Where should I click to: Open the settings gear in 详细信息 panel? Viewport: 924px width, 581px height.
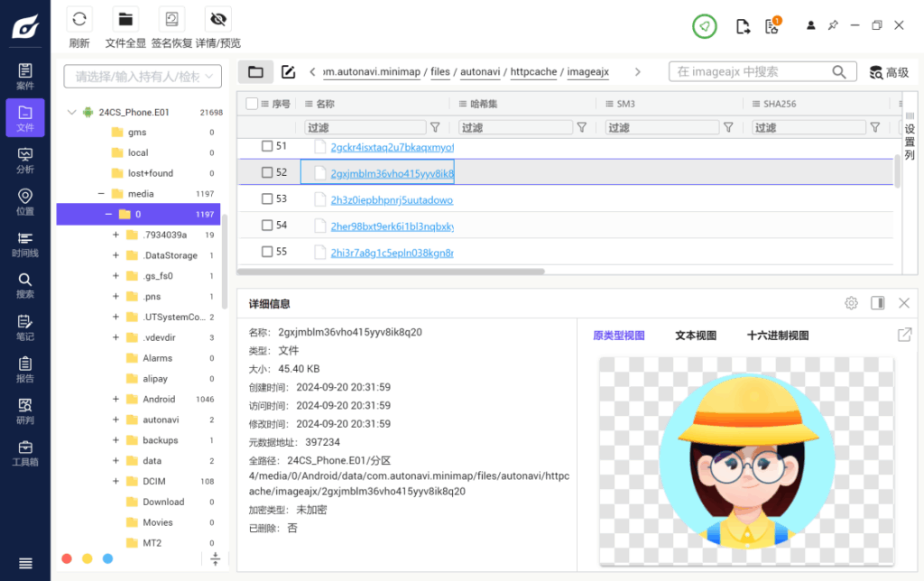coord(850,303)
